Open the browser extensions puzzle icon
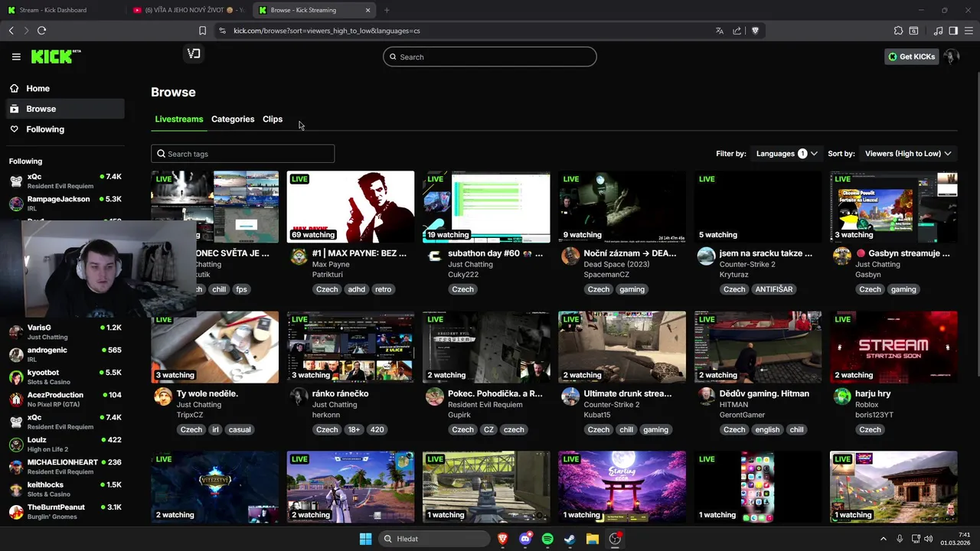Image resolution: width=980 pixels, height=551 pixels. 898,31
